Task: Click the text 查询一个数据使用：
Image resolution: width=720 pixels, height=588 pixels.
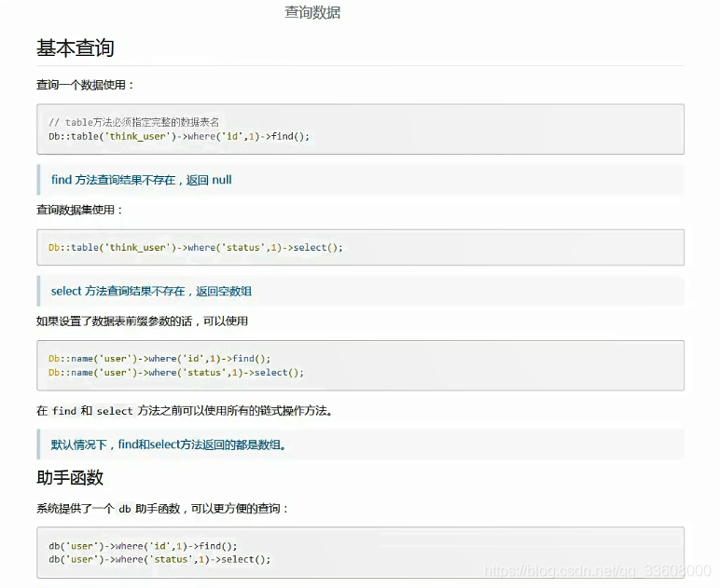Action: click(86, 85)
